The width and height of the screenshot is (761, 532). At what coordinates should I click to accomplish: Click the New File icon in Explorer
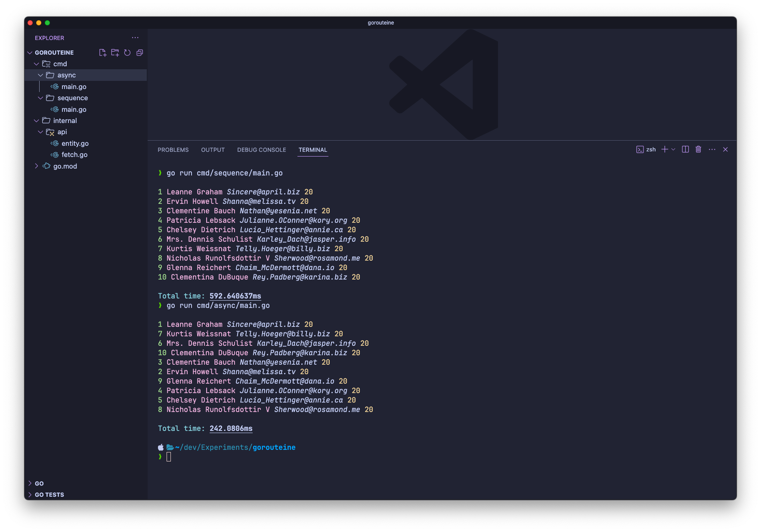click(x=102, y=52)
